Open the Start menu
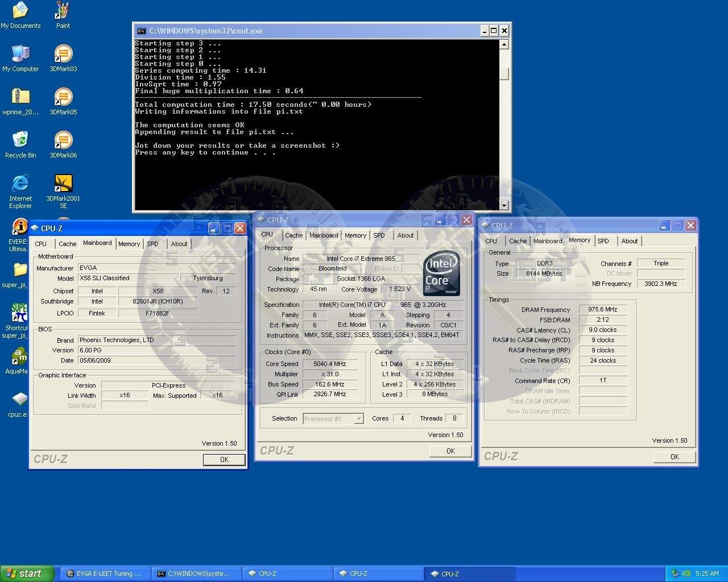This screenshot has height=582, width=728. 27,573
